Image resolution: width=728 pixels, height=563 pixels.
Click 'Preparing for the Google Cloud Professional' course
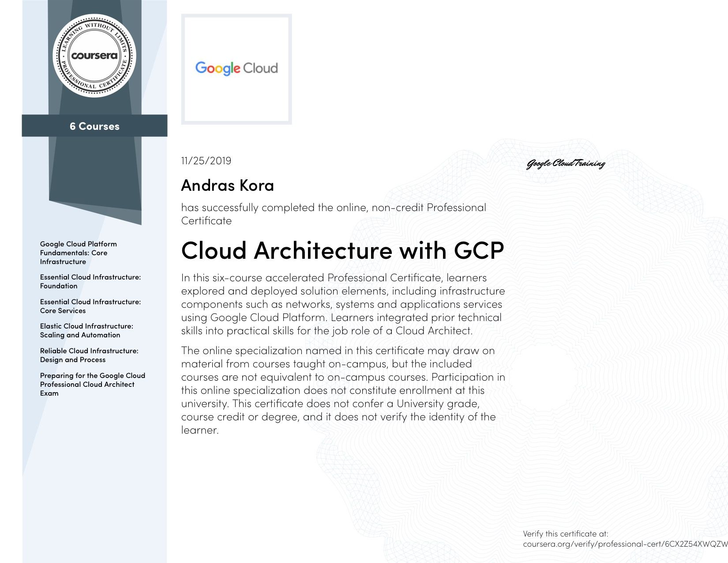pos(93,384)
